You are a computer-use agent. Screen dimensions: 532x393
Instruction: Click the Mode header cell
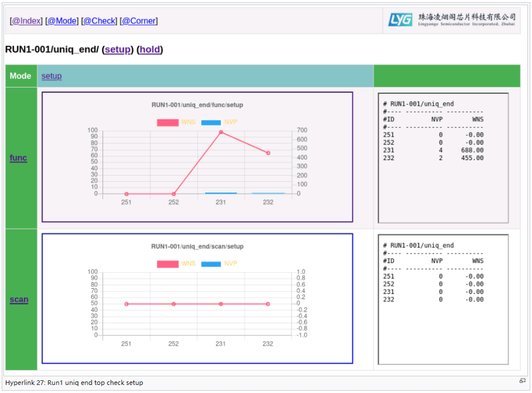tap(21, 76)
